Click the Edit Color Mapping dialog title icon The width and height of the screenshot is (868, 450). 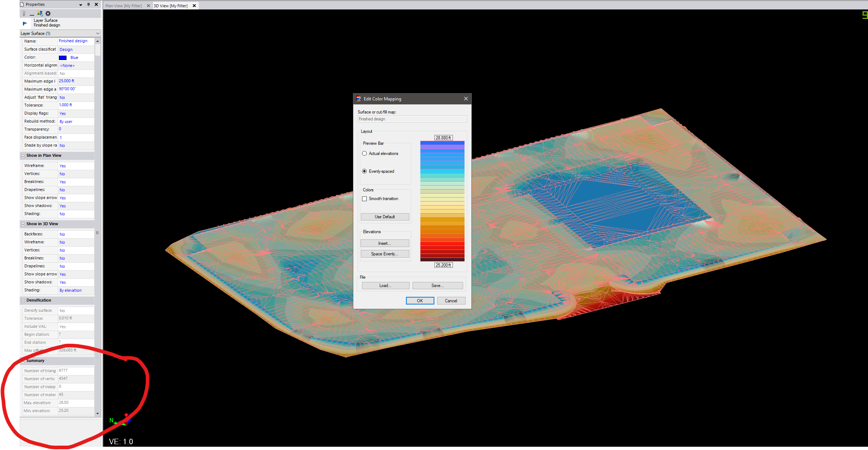[x=358, y=99]
